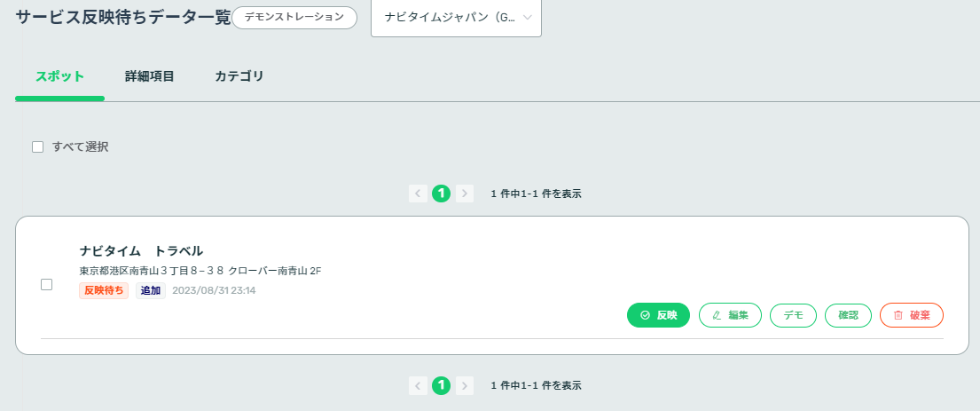Click the 確認 button

tap(848, 315)
